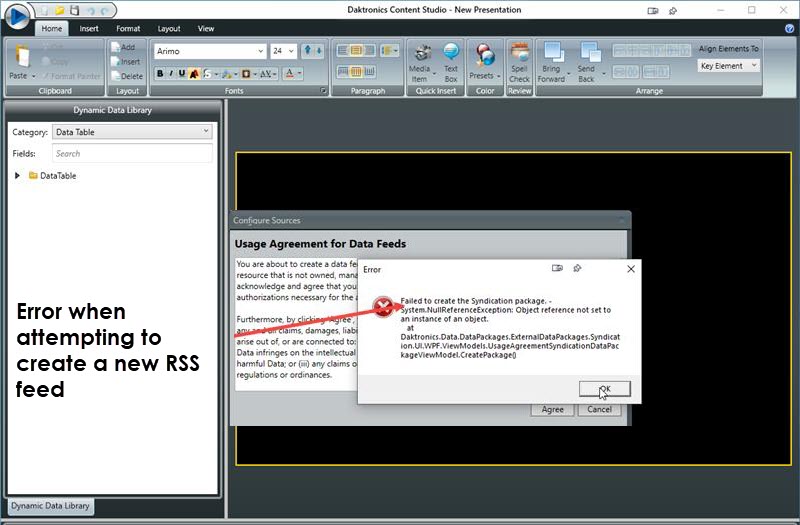Viewport: 800px width, 525px height.
Task: Switch to the Insert ribbon tab
Action: pyautogui.click(x=90, y=29)
